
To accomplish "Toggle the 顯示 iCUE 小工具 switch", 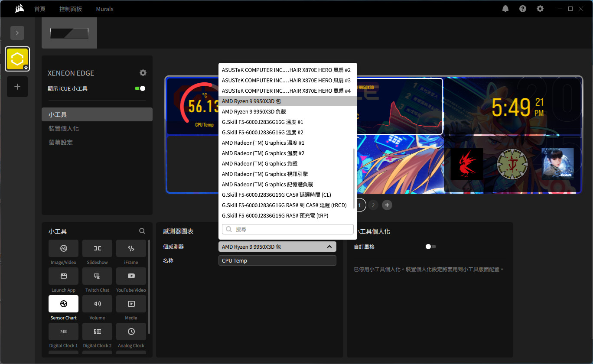I will coord(140,88).
